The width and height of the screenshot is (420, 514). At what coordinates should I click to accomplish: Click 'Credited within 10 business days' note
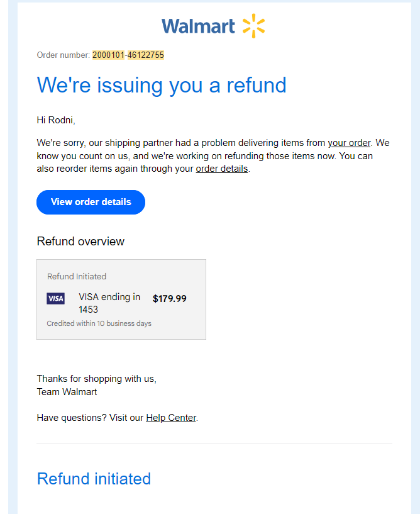[x=99, y=323]
